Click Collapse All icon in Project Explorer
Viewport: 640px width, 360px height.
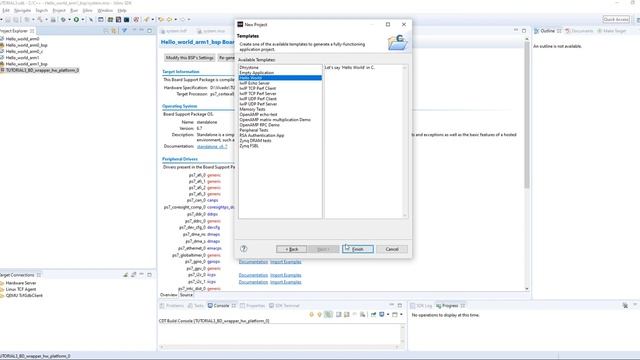[x=106, y=31]
